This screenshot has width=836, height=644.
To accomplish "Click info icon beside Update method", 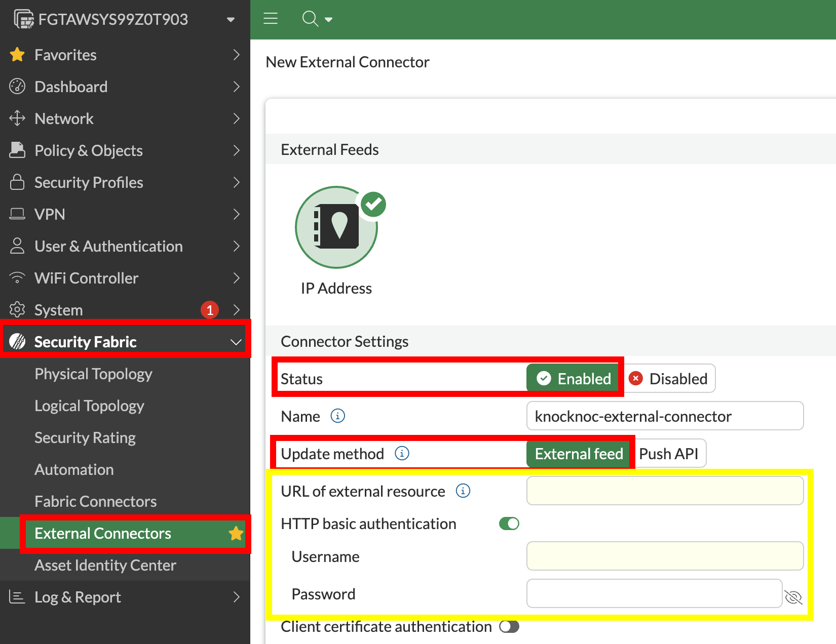I will click(402, 453).
